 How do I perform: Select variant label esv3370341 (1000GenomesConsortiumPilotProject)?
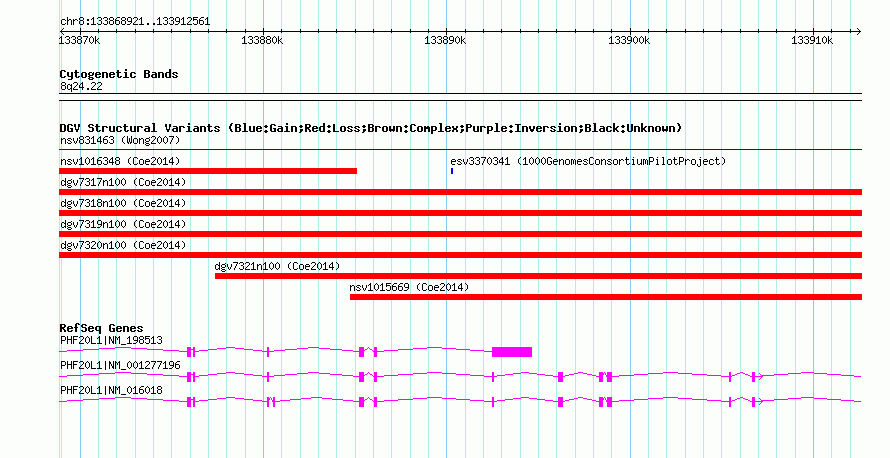[588, 161]
